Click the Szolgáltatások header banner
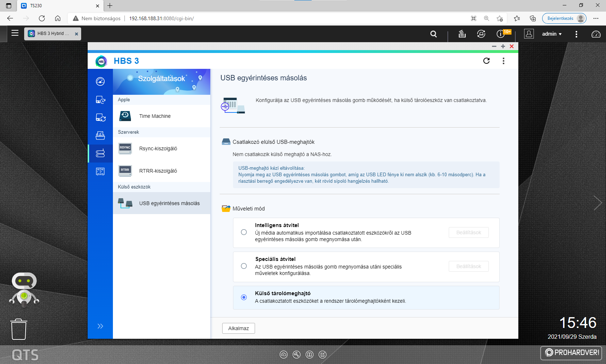 pyautogui.click(x=162, y=82)
